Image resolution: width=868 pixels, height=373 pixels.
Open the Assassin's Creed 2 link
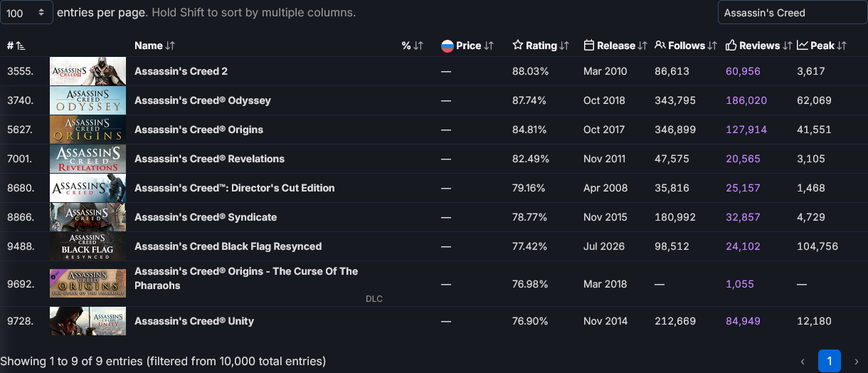tap(181, 71)
